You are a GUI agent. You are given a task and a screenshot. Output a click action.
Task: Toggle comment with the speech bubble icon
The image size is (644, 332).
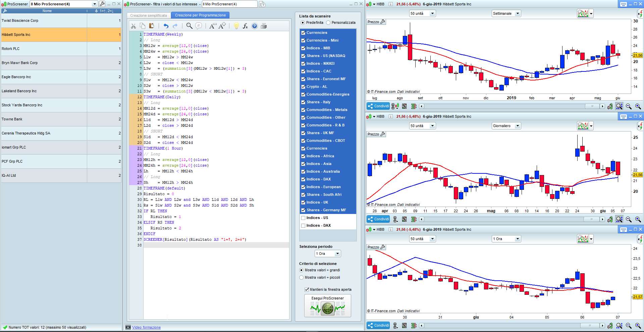[x=199, y=26]
